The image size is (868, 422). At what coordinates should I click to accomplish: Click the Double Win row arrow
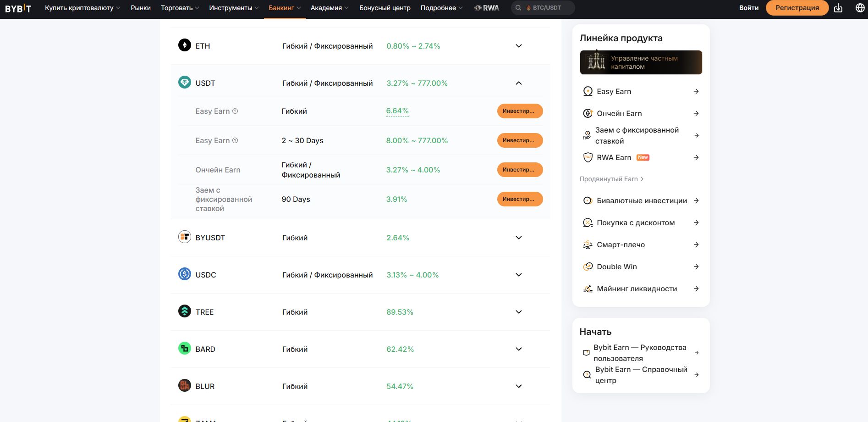[696, 267]
